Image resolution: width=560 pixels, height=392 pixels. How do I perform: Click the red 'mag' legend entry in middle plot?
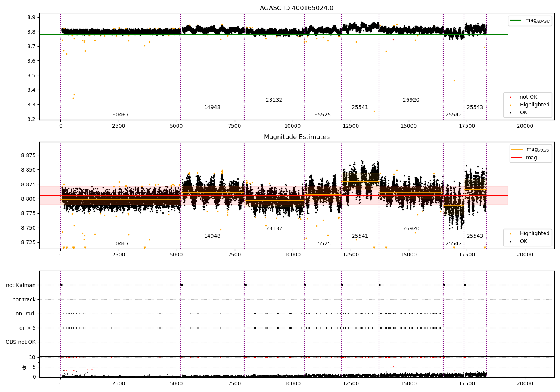click(x=531, y=158)
